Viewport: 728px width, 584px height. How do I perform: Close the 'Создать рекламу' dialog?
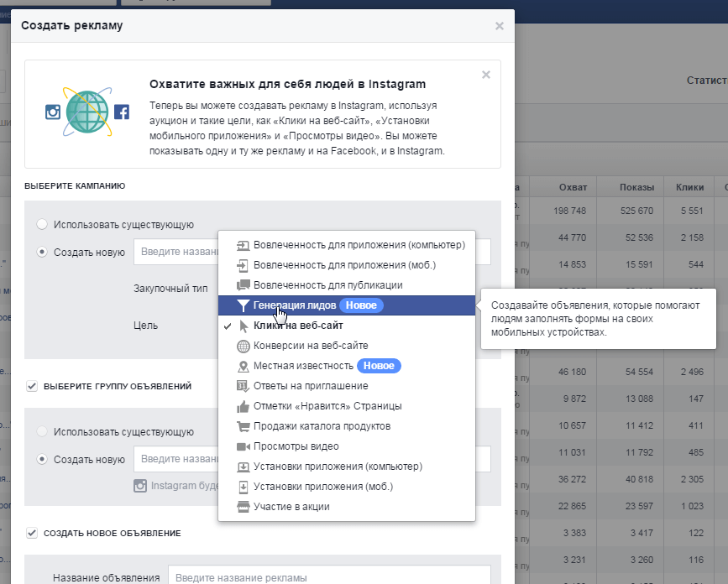click(x=500, y=26)
